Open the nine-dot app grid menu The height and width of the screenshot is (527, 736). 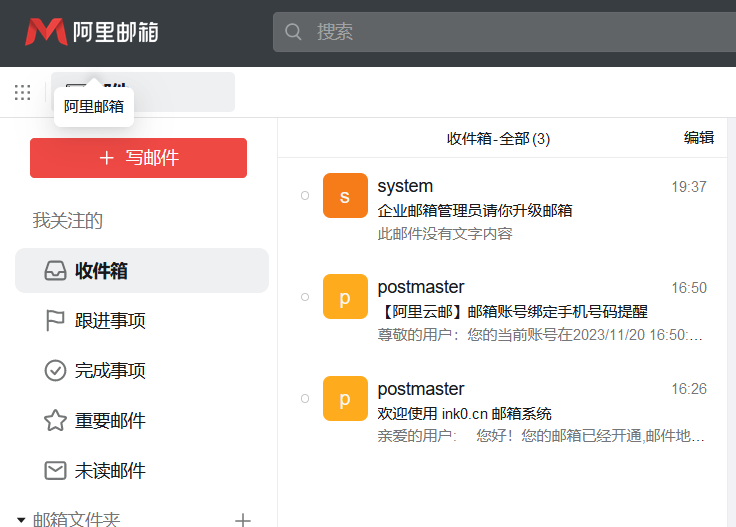pos(23,92)
